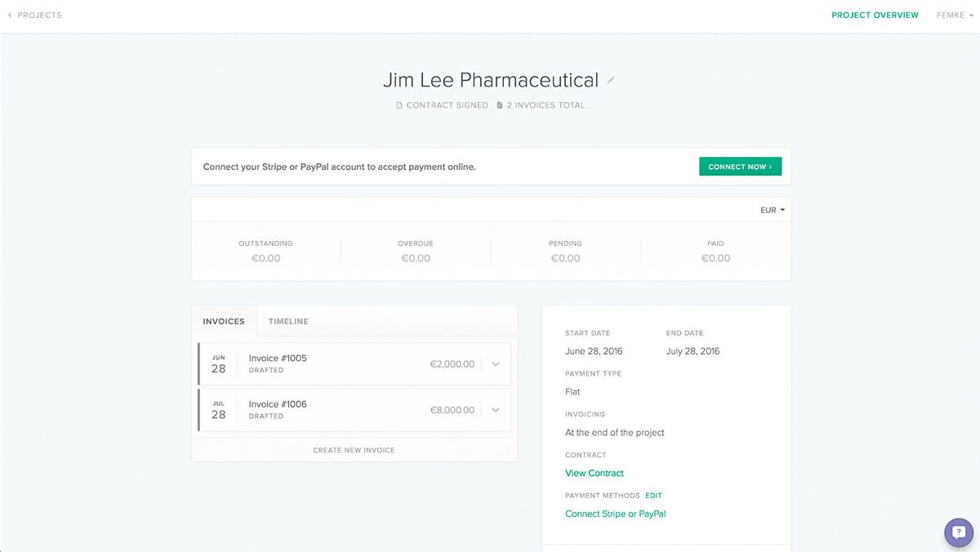Click the contract signed document icon
The image size is (980, 552).
(x=399, y=105)
